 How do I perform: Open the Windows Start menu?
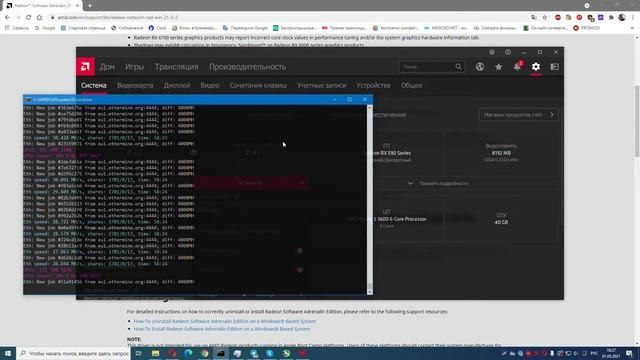point(8,353)
